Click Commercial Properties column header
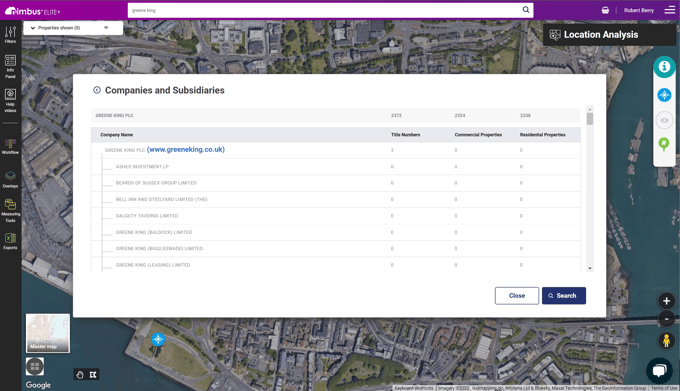 [x=478, y=135]
